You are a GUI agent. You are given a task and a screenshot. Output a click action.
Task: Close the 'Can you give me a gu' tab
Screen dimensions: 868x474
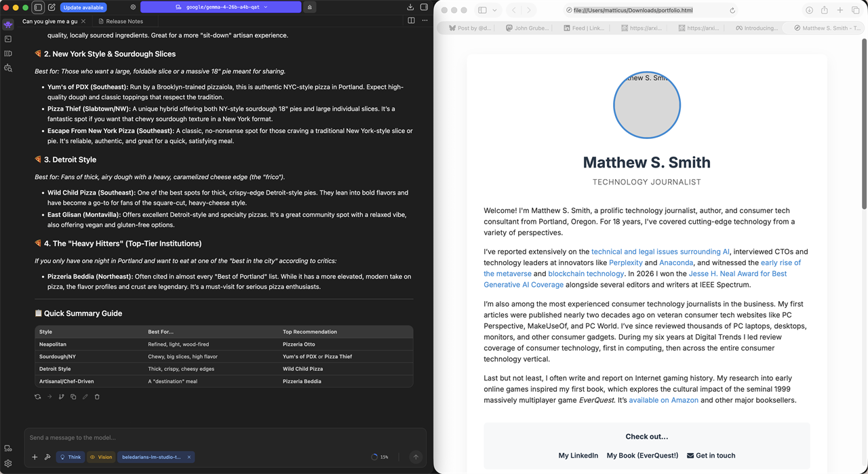click(x=83, y=21)
